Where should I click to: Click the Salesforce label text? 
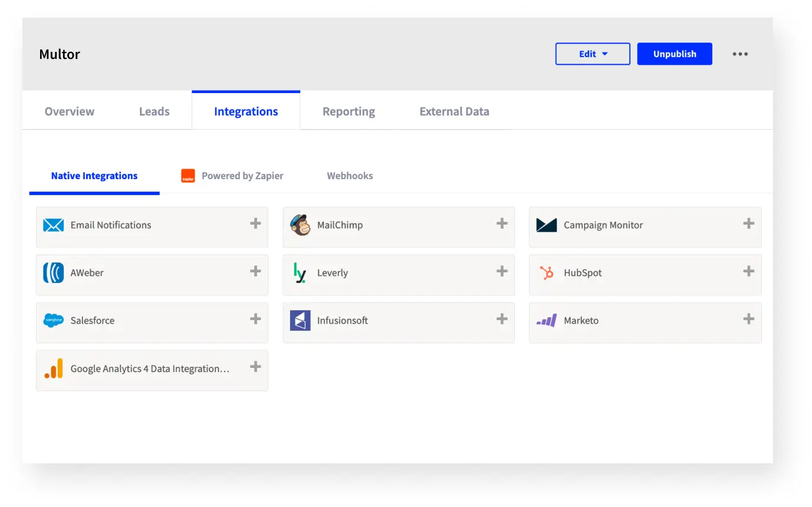[93, 320]
